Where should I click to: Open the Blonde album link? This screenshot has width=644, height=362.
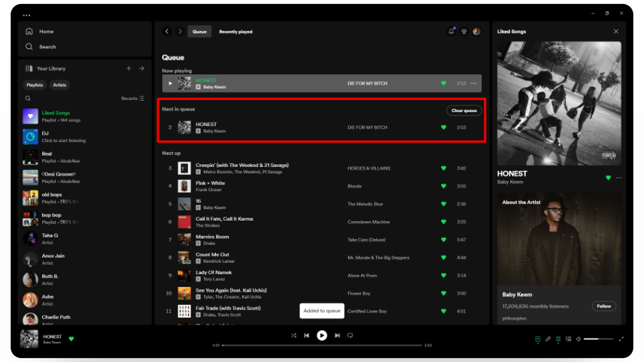pyautogui.click(x=354, y=186)
